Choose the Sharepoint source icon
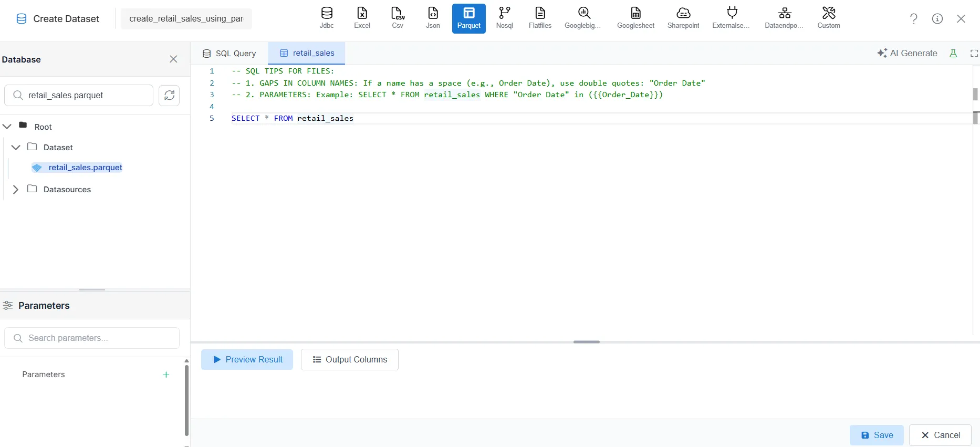This screenshot has width=980, height=447. (683, 18)
